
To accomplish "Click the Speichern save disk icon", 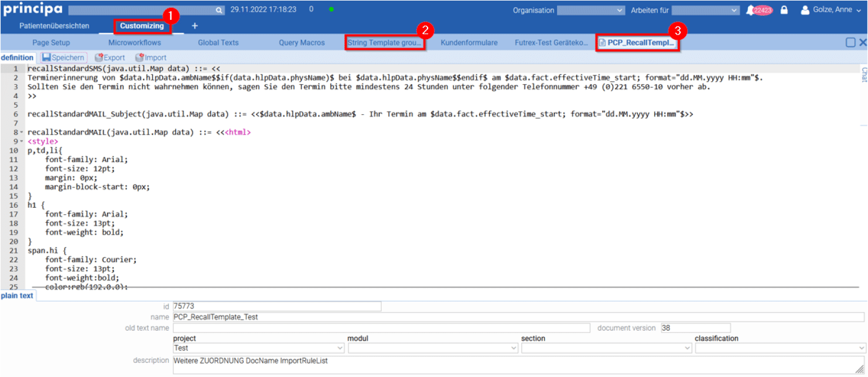I will coord(47,57).
